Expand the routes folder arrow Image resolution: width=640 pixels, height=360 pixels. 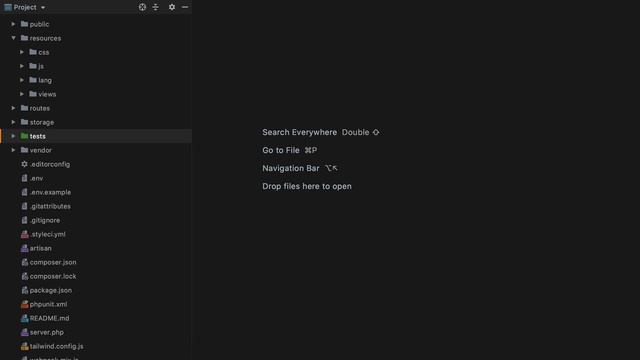[13, 108]
